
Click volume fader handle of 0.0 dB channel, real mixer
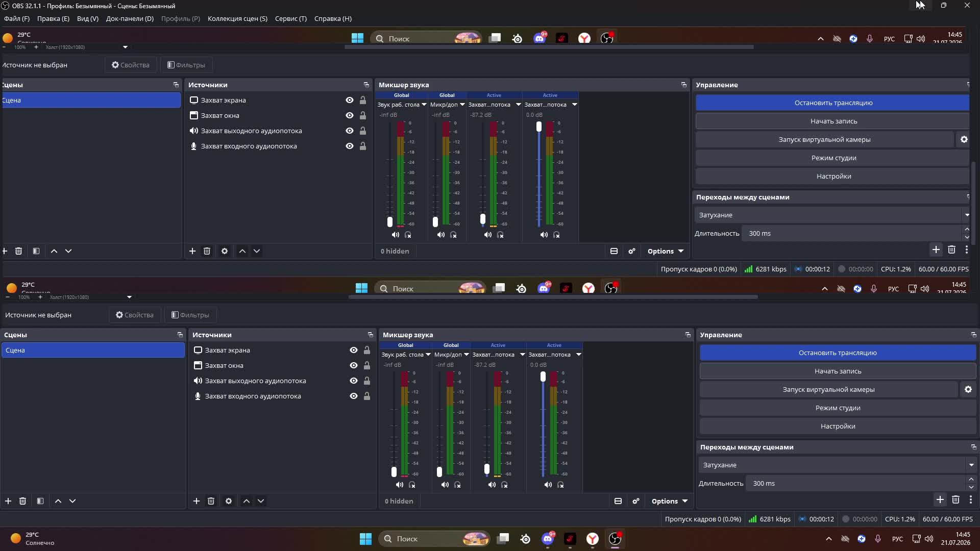pos(543,377)
